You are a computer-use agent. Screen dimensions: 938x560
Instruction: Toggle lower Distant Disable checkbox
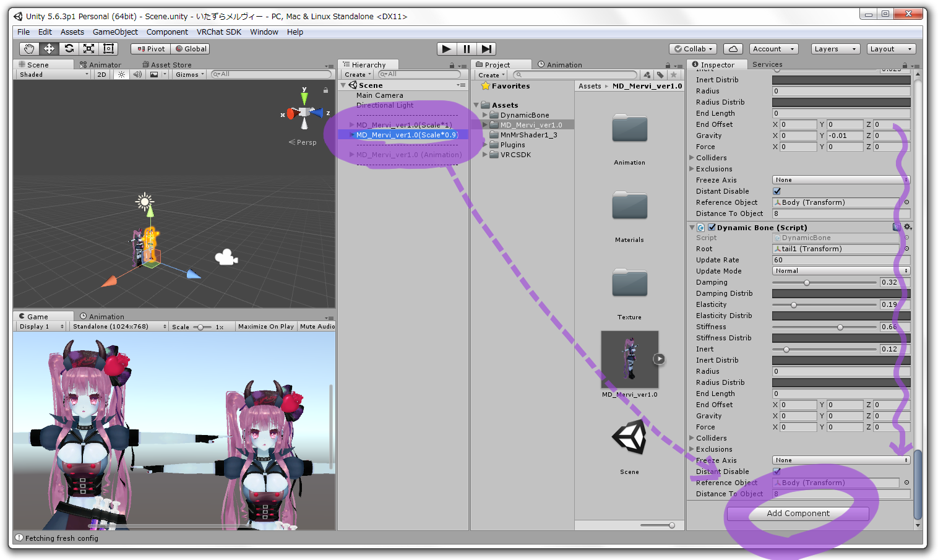(x=777, y=472)
